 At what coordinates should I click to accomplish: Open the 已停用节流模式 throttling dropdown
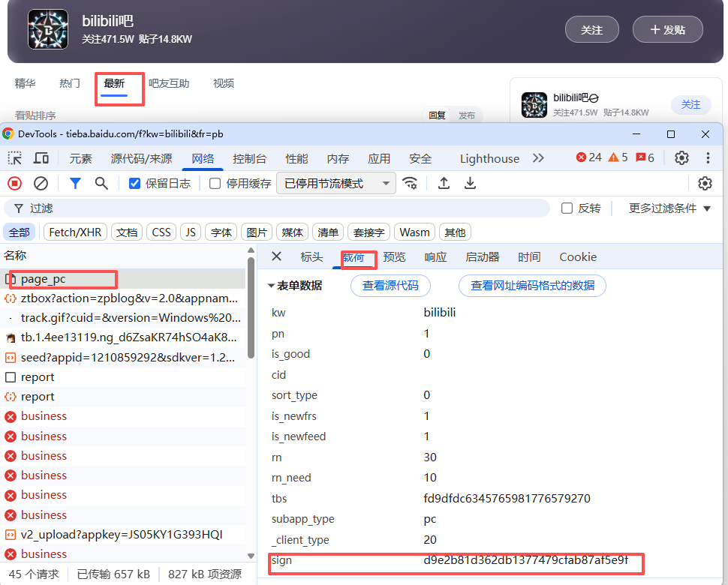click(x=335, y=183)
